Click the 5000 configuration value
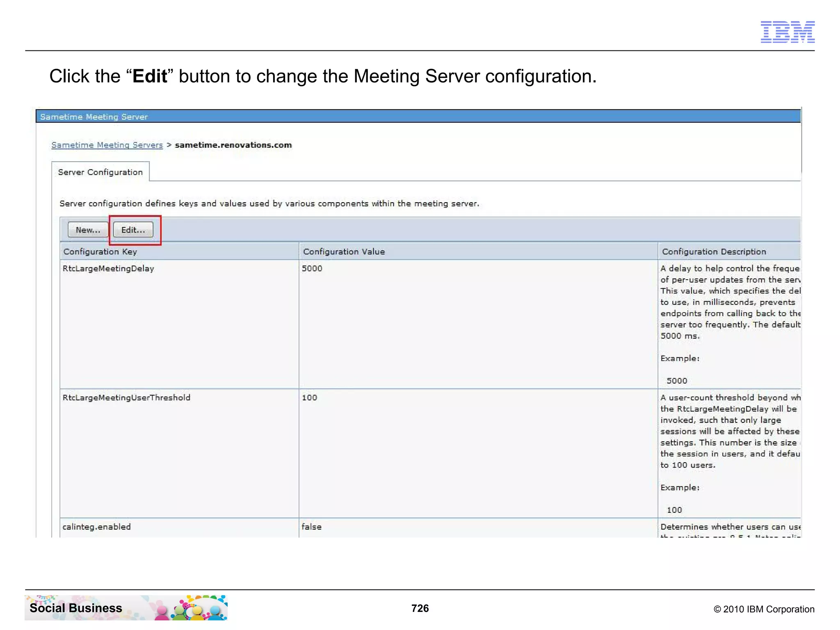Viewport: 840px width, 630px height. (x=312, y=269)
